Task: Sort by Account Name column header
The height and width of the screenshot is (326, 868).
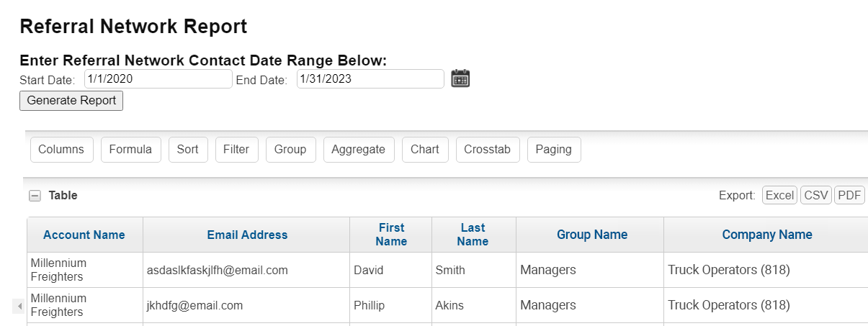Action: (x=84, y=235)
